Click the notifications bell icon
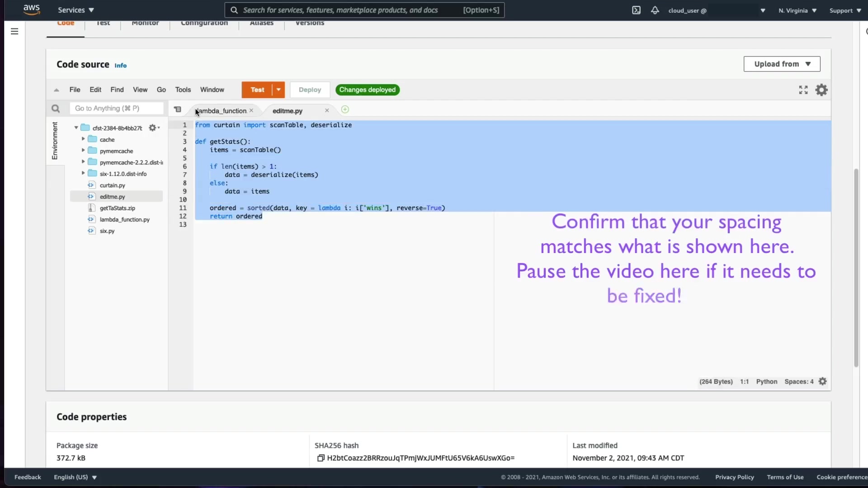 (x=655, y=10)
